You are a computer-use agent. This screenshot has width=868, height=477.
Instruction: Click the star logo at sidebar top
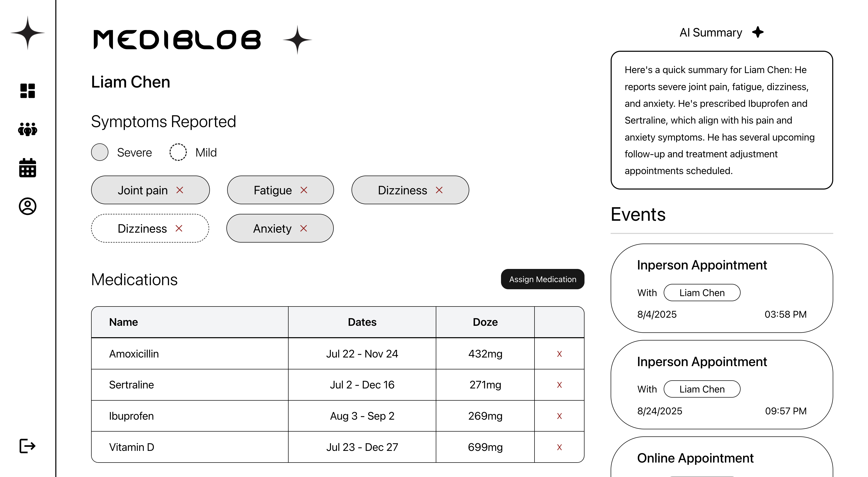pyautogui.click(x=28, y=33)
